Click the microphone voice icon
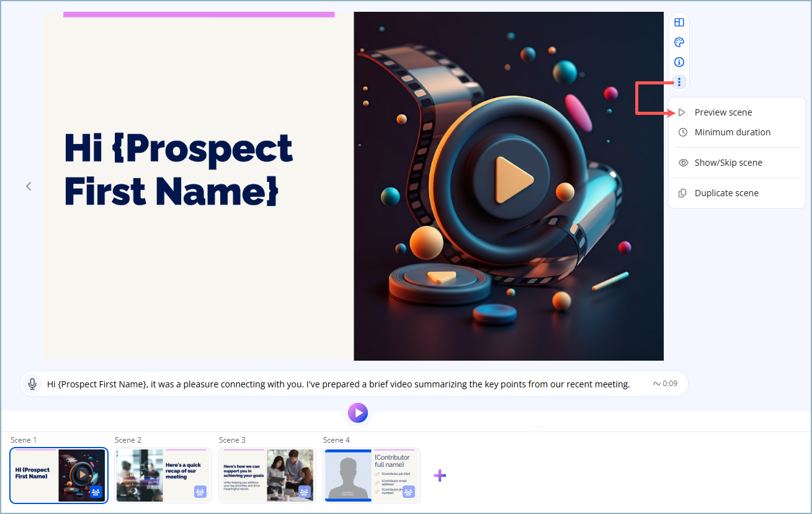812x514 pixels. click(32, 384)
